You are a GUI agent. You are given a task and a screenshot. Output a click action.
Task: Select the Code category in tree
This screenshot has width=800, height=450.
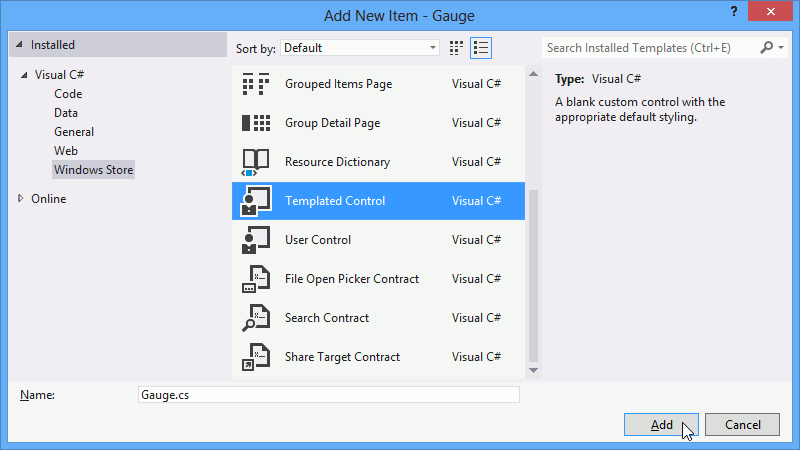coord(68,94)
